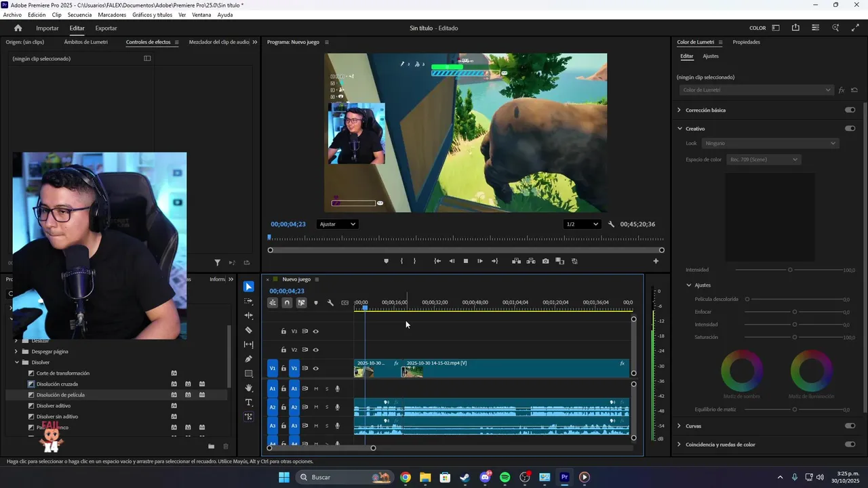Toggle V2 track visibility eye
868x488 pixels.
coord(315,350)
